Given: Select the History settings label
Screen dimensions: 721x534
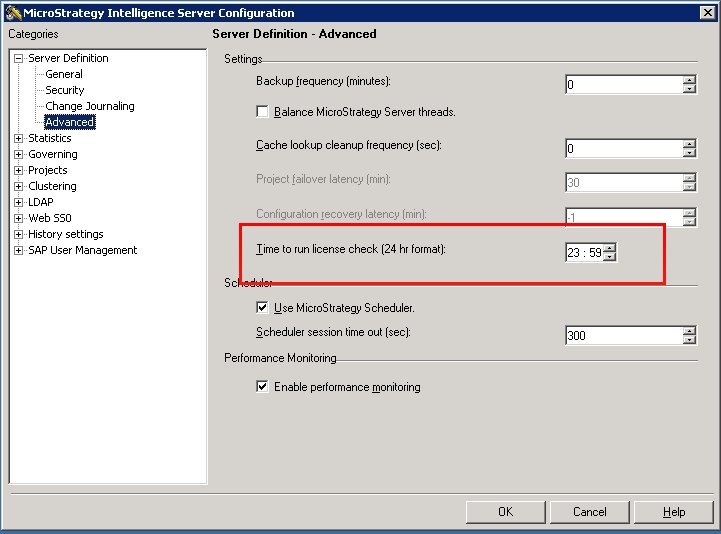Looking at the screenshot, I should [x=66, y=234].
